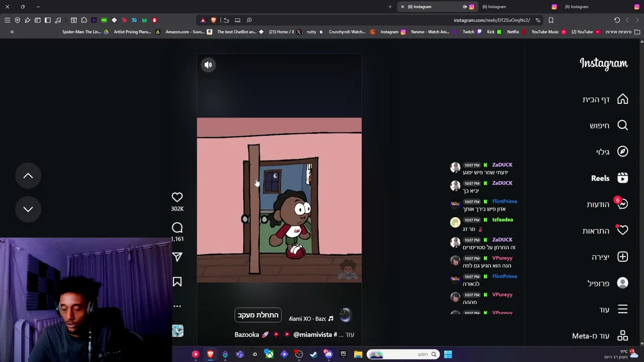Viewport: 644px width, 362px height.
Task: Open Windows Start button in taskbar
Action: click(448, 354)
